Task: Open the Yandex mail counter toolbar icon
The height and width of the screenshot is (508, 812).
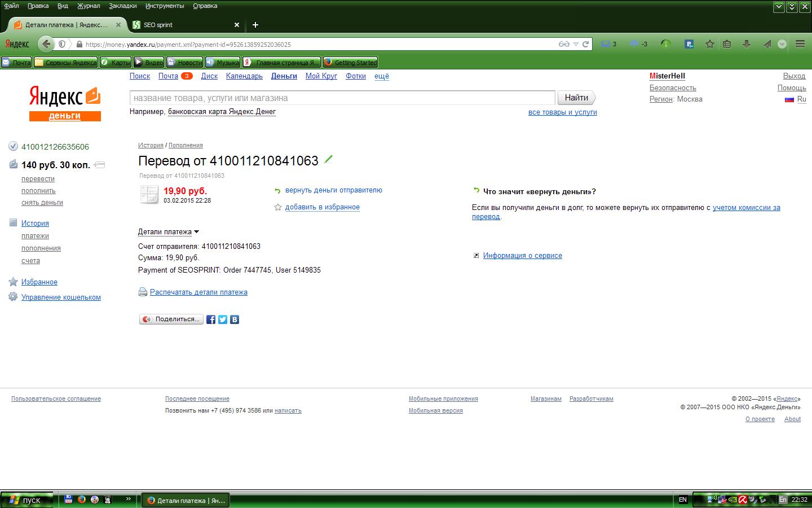Action: point(608,44)
